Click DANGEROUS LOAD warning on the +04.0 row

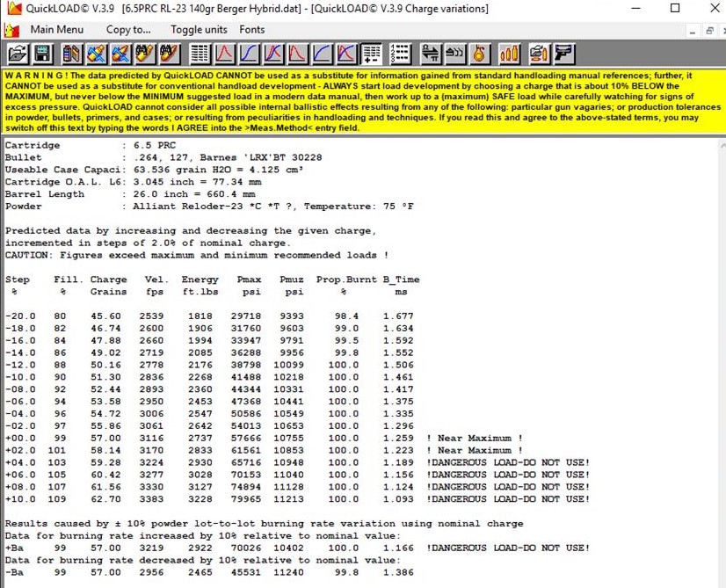coord(508,462)
